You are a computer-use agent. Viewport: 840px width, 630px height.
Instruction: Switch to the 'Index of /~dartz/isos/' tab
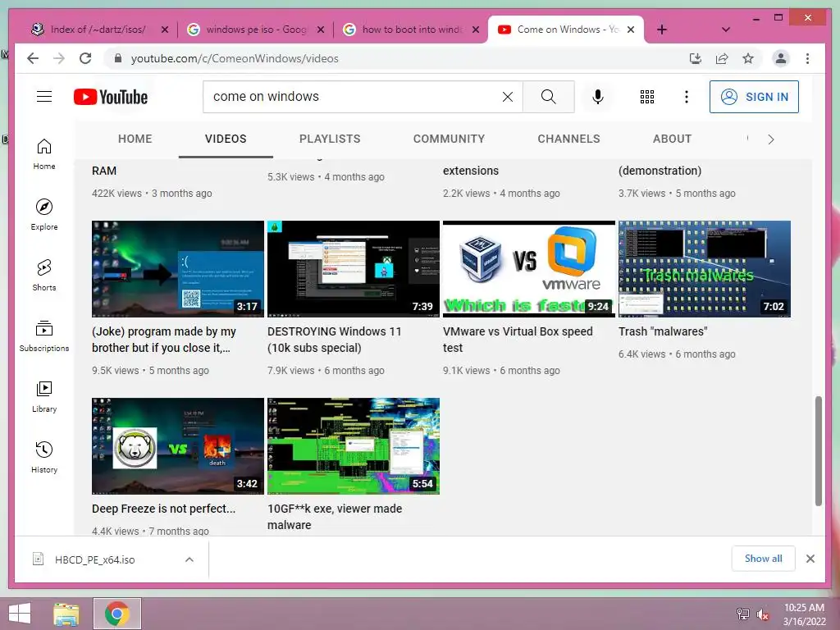pos(98,30)
